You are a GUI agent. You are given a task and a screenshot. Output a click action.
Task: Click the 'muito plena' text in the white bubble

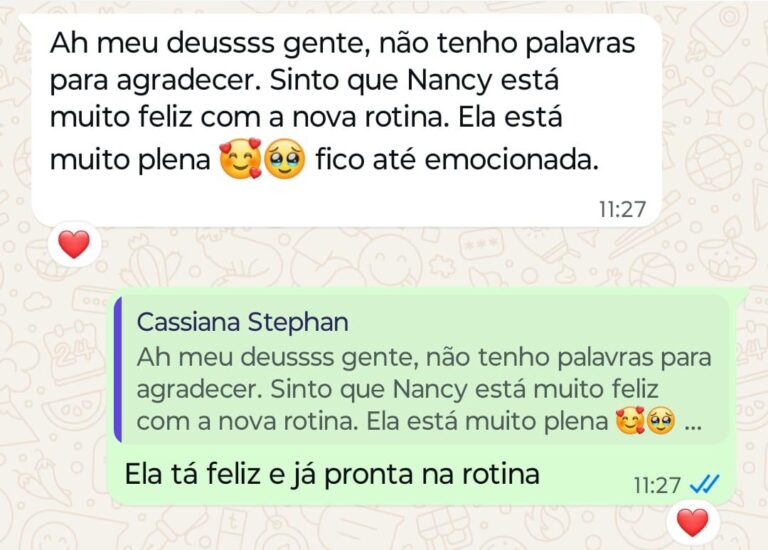pyautogui.click(x=130, y=160)
